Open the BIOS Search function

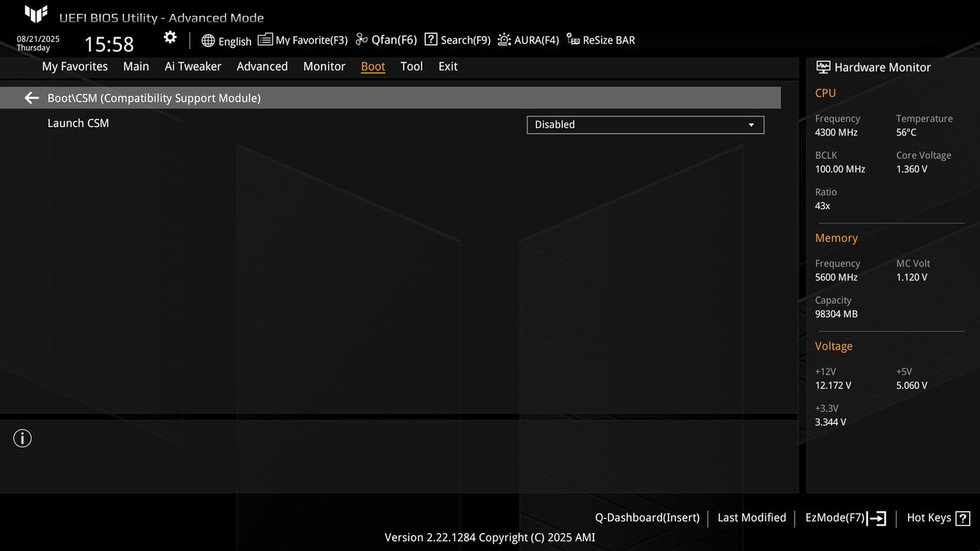[457, 40]
